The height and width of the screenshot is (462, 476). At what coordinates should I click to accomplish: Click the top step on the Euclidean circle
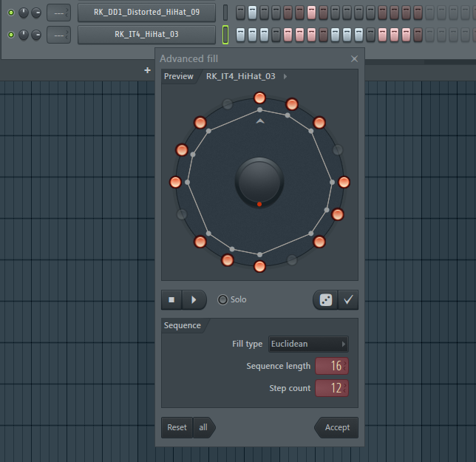[x=259, y=98]
